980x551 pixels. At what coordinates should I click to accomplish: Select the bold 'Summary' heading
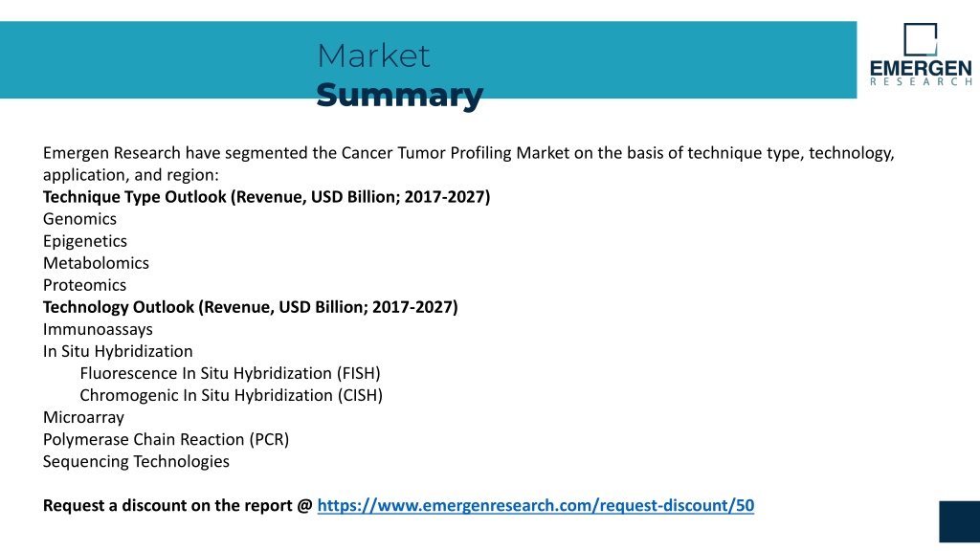click(399, 95)
